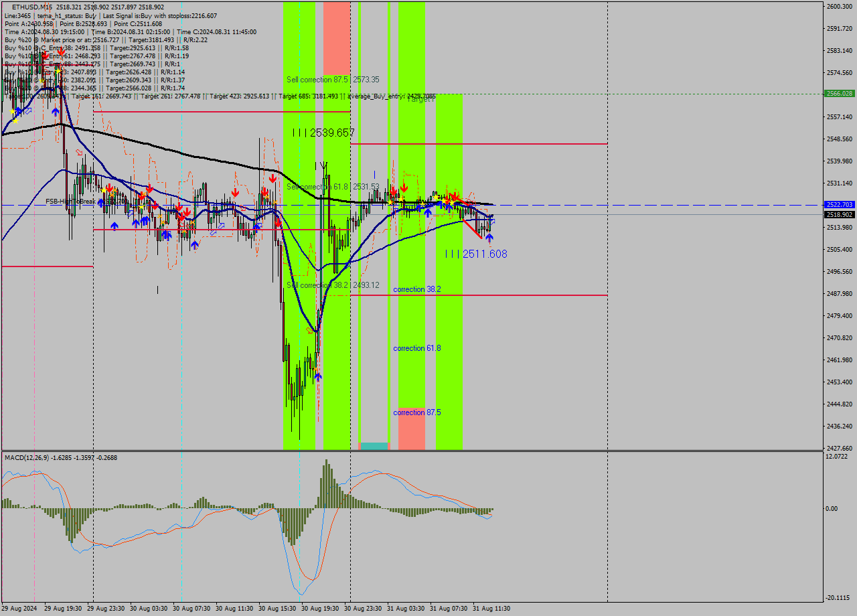Click the gray 2518.902 current price tag
Screen dimensions: 857x616
click(840, 214)
